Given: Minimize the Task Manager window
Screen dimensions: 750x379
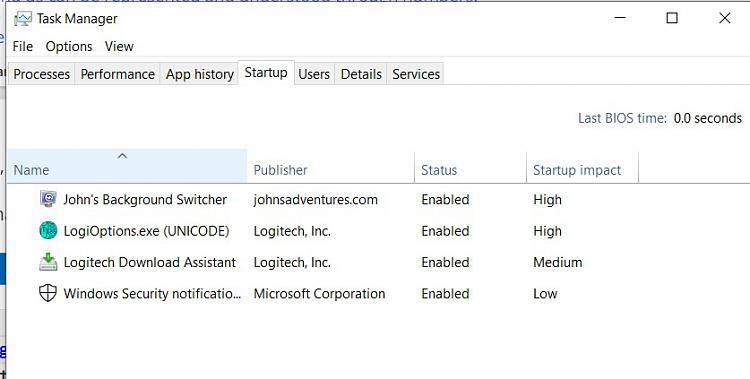Looking at the screenshot, I should [620, 18].
